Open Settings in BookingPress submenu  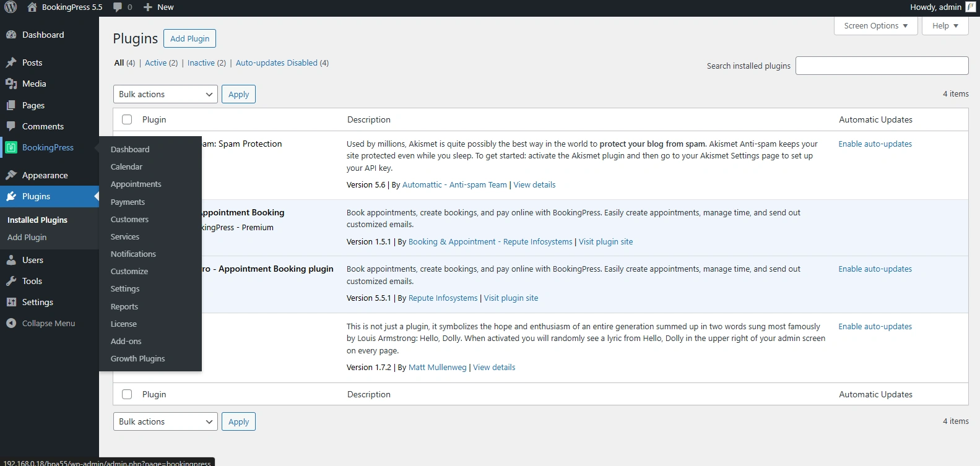pyautogui.click(x=125, y=289)
